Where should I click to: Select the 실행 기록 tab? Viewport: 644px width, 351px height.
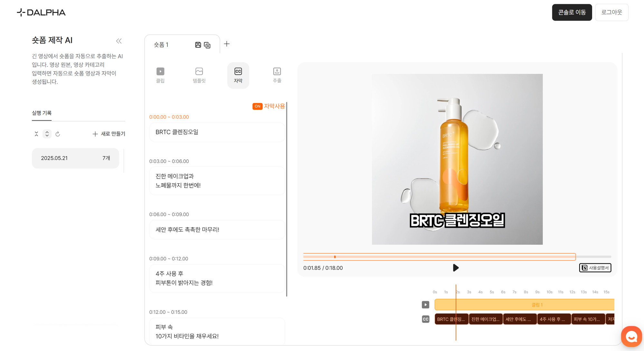42,113
